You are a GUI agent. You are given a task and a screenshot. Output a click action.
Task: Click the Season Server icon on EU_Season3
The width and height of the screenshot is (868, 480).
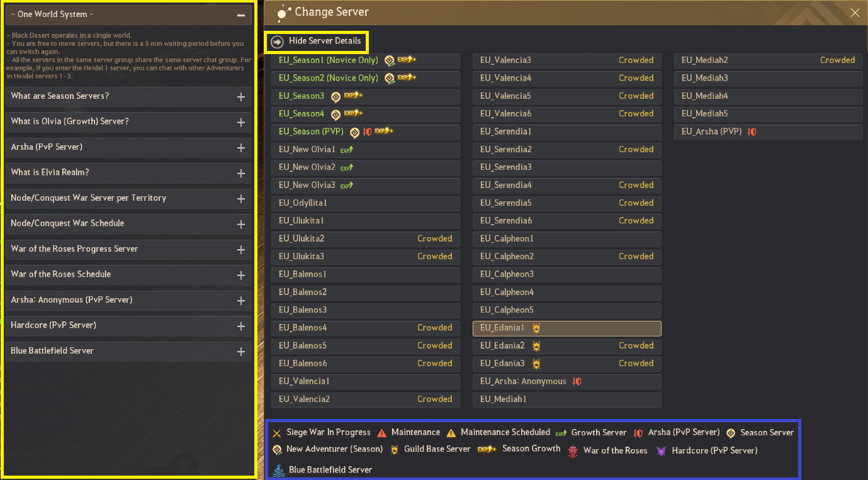(x=335, y=96)
